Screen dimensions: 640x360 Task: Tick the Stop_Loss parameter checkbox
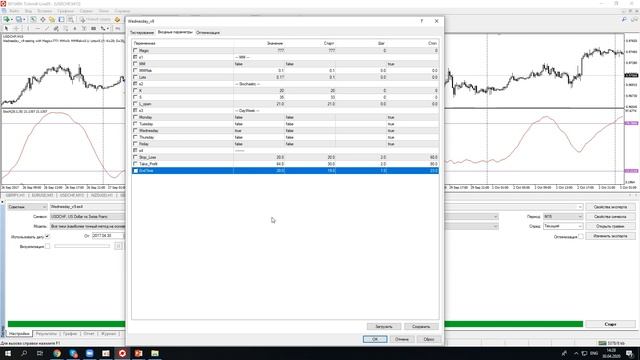tap(135, 157)
